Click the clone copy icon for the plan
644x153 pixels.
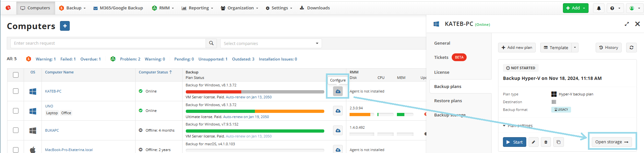point(558,142)
